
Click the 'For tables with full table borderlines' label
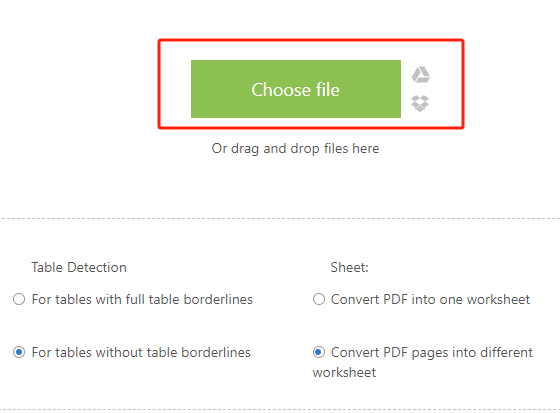click(x=142, y=299)
